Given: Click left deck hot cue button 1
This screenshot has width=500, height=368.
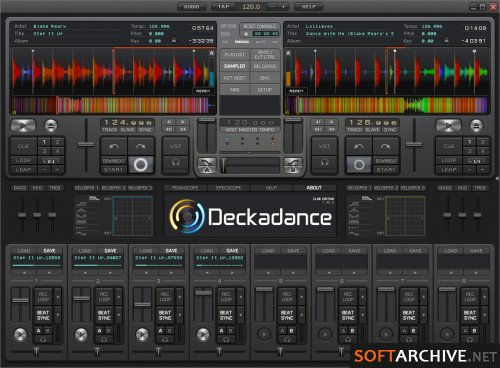Looking at the screenshot, I should click(44, 142).
